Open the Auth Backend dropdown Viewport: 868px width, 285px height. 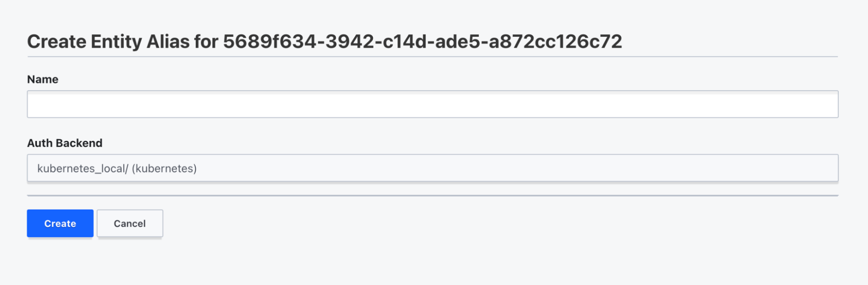pos(432,168)
